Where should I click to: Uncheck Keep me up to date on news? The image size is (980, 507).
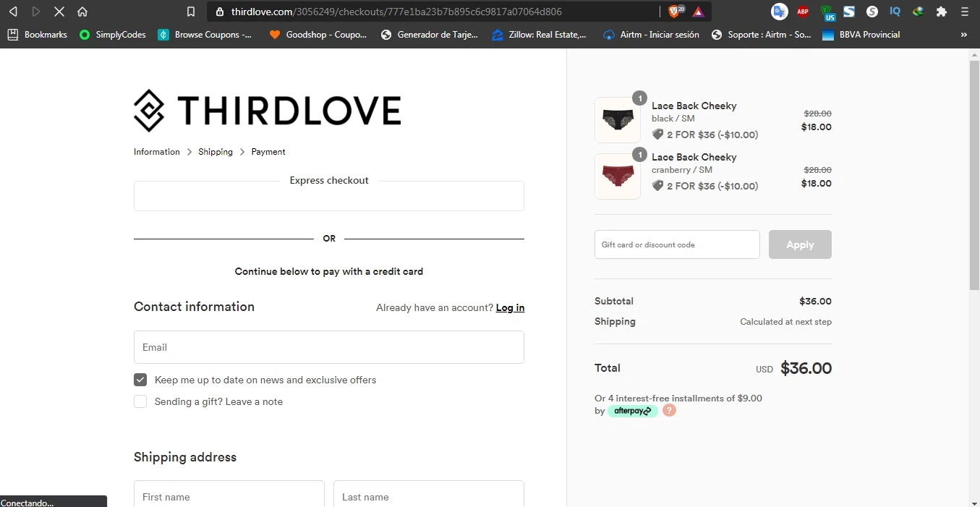(140, 380)
